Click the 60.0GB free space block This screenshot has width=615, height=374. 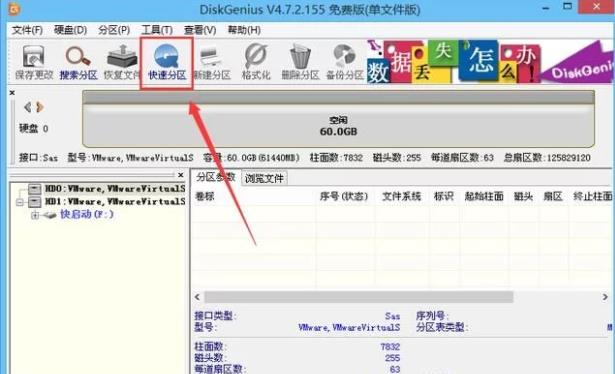tap(338, 120)
